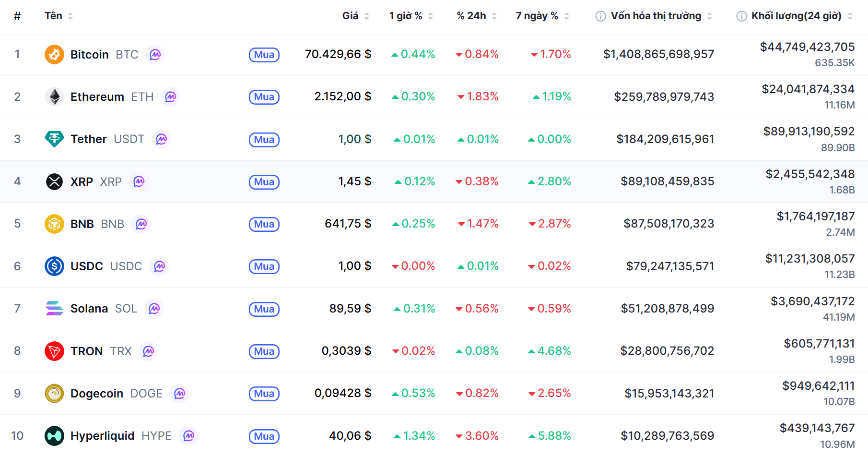Open the purple badge icon next to USDT
Image resolution: width=868 pixels, height=457 pixels.
pyautogui.click(x=161, y=139)
